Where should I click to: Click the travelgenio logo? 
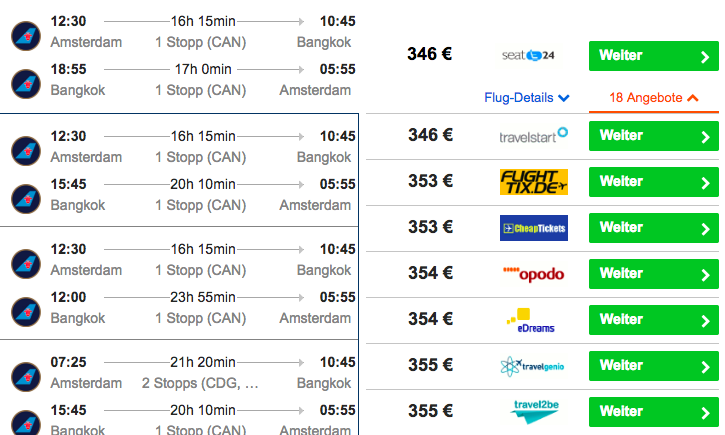point(532,367)
